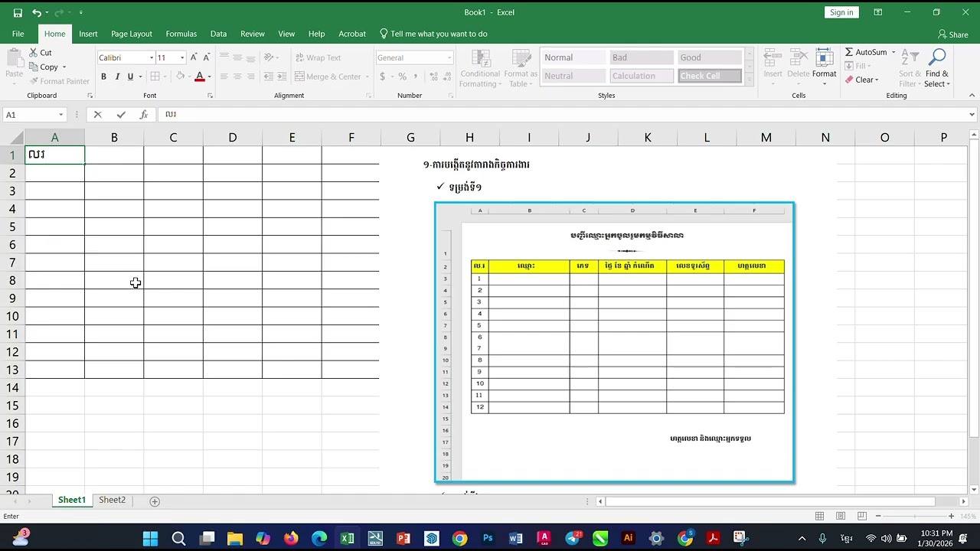The image size is (980, 551).
Task: Open the Data ribbon tab
Action: (x=218, y=34)
